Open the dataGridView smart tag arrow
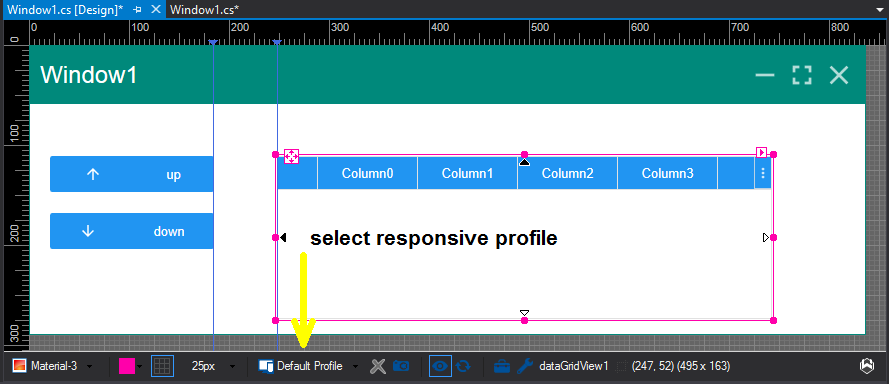The width and height of the screenshot is (889, 384). (761, 152)
